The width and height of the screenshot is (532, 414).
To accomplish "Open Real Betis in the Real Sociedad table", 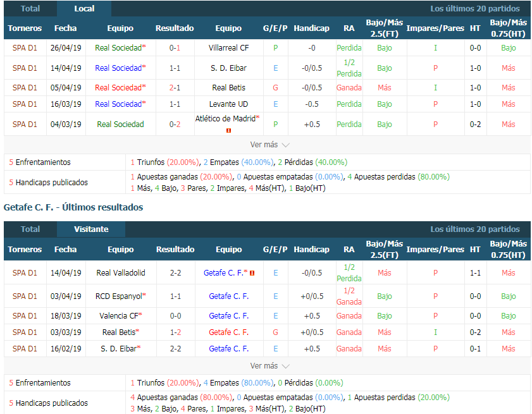I will click(x=229, y=87).
